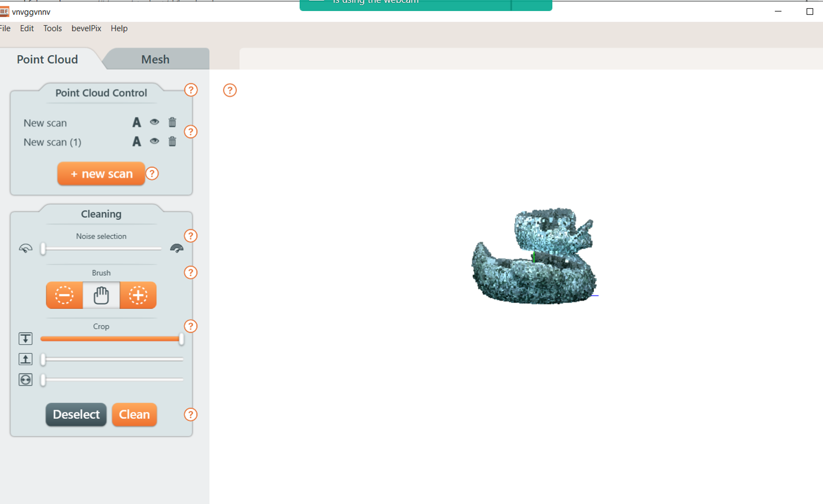Click the question mark for Brush help

click(191, 273)
